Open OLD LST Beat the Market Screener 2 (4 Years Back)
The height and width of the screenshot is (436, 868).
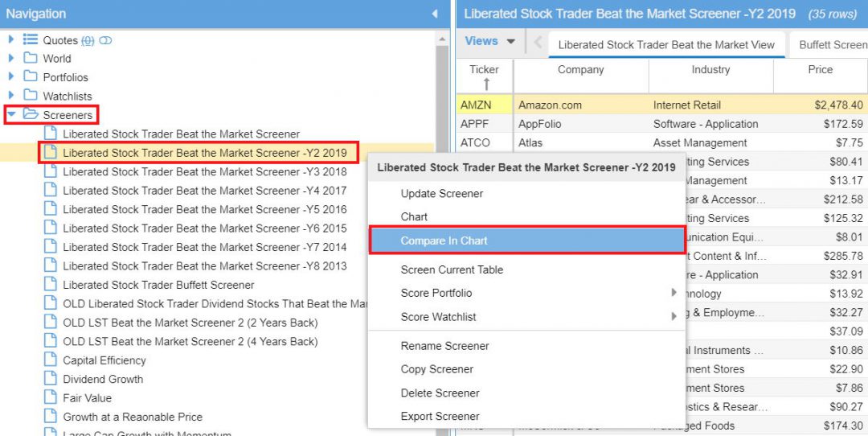tap(190, 341)
